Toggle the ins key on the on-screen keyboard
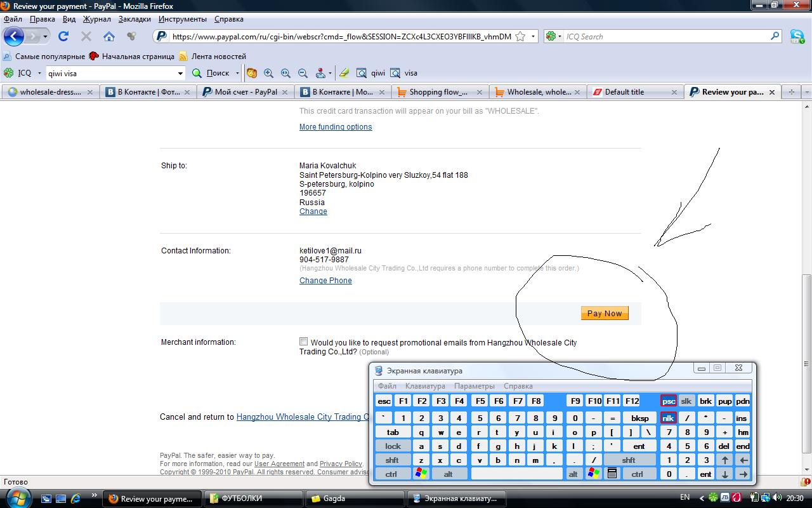The width and height of the screenshot is (812, 508). 742,418
